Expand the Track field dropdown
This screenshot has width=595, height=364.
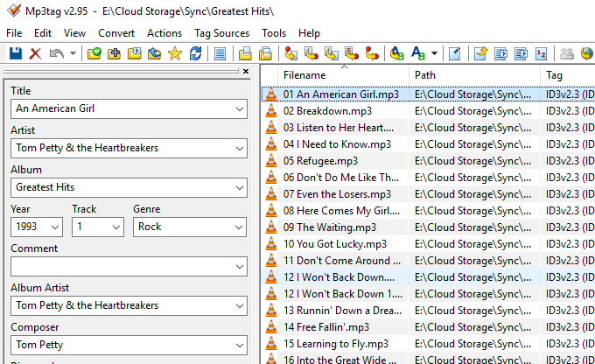coord(116,227)
